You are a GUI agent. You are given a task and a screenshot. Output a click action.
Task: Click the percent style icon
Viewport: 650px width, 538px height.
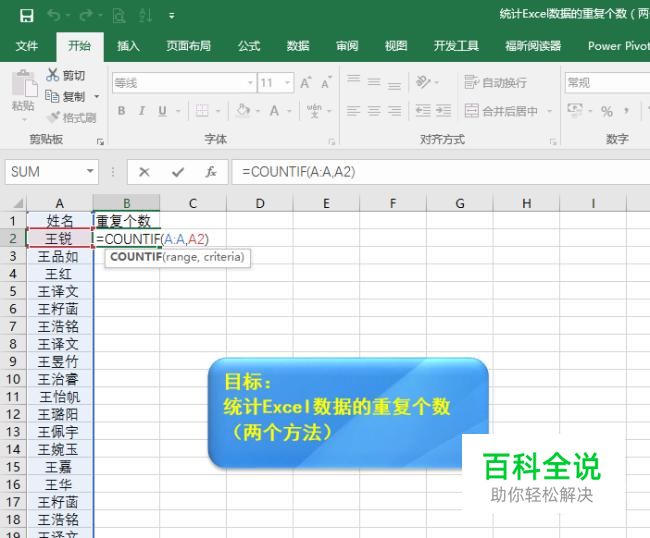607,111
